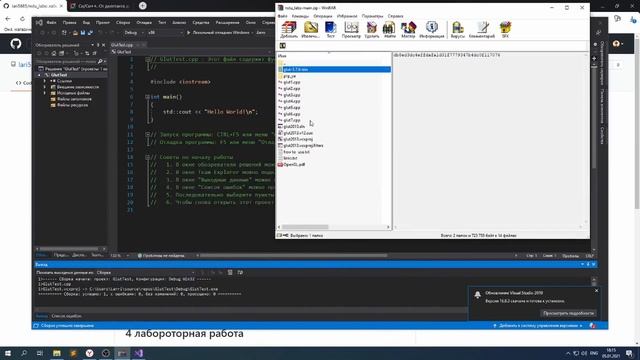Open WinRAR Файл menu
640x360 pixels.
point(282,16)
